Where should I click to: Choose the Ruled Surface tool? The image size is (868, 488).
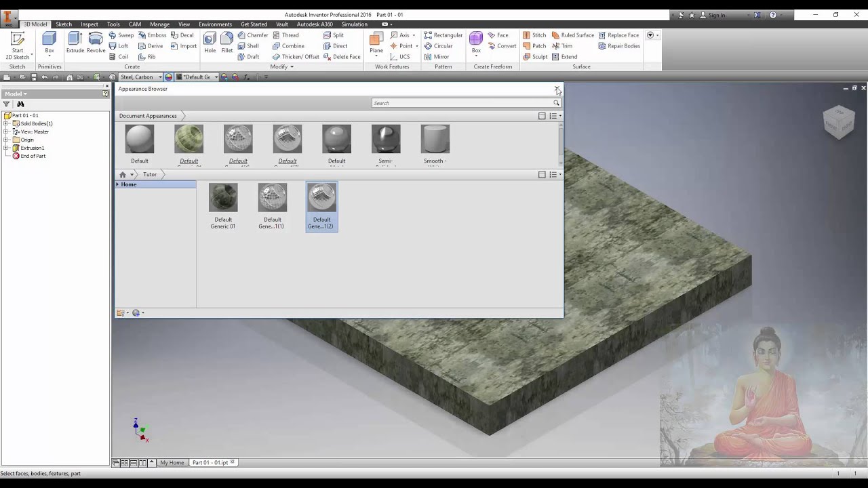click(573, 35)
